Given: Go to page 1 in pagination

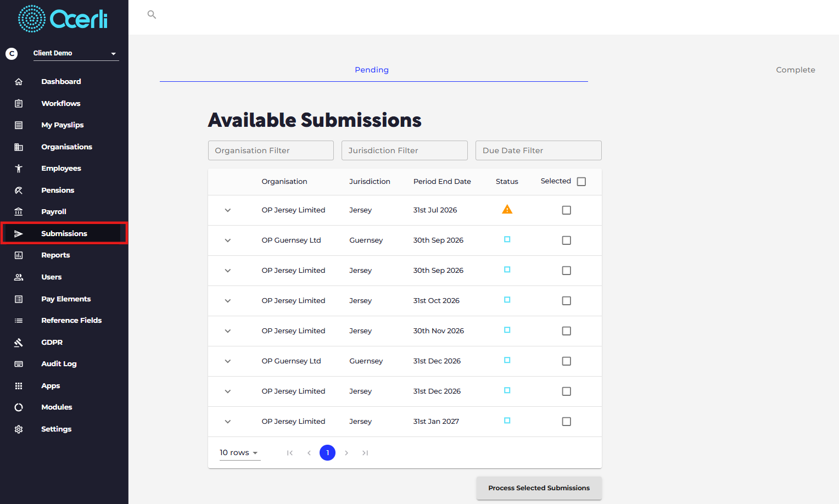Looking at the screenshot, I should pyautogui.click(x=328, y=453).
